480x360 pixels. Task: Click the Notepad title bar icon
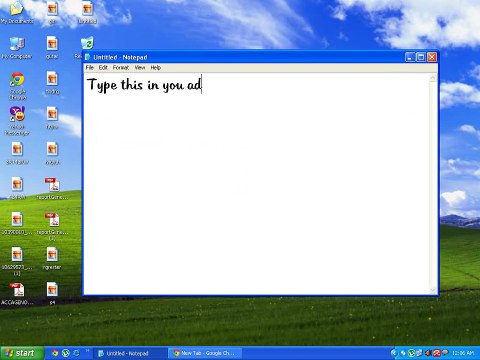[88, 57]
